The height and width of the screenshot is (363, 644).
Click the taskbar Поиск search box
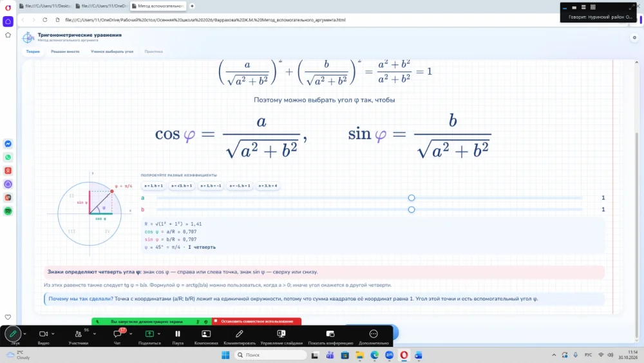pos(270,355)
